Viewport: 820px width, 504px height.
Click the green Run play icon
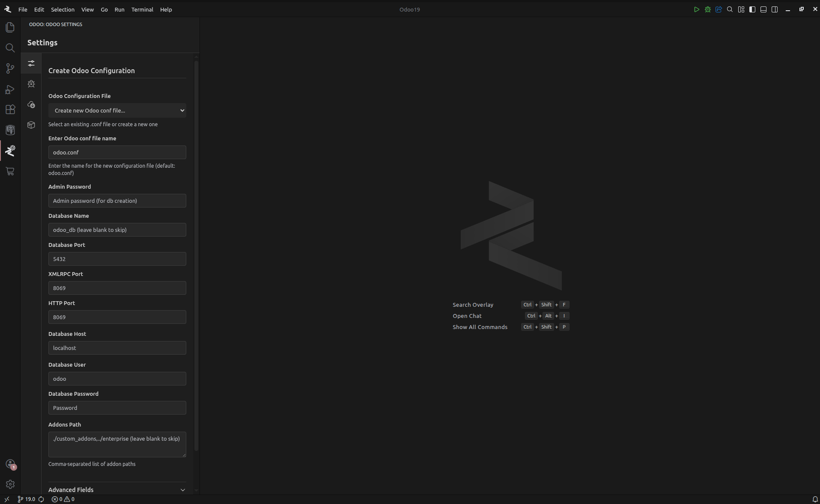697,9
